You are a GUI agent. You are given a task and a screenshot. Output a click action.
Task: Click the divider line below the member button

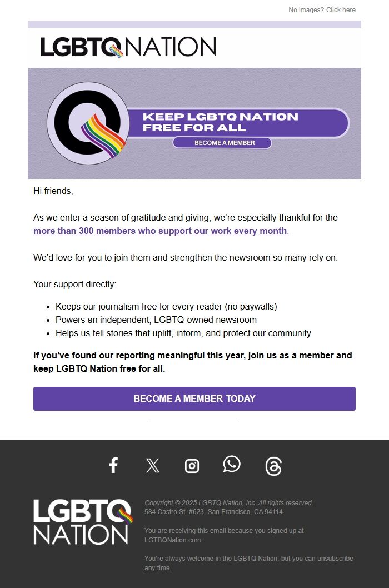[x=194, y=423]
